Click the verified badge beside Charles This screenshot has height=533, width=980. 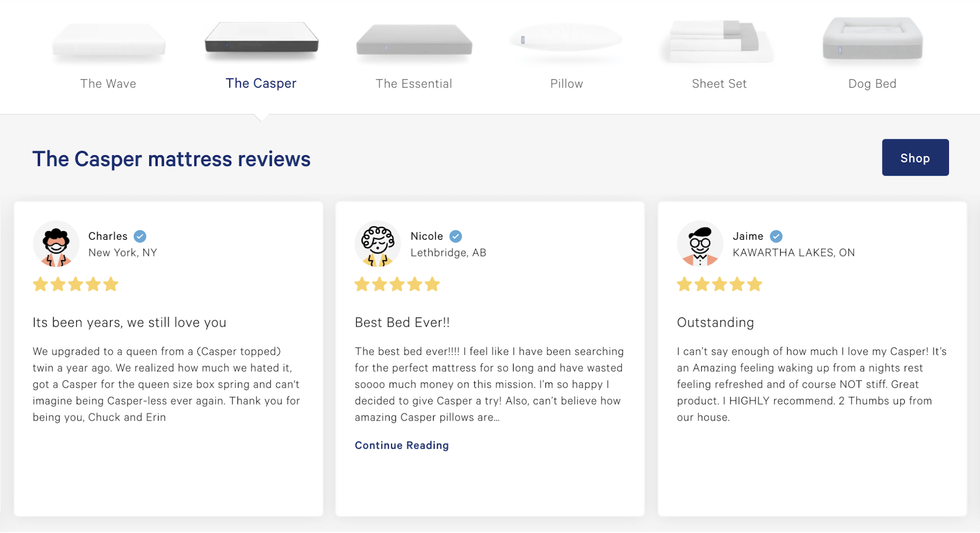(140, 236)
